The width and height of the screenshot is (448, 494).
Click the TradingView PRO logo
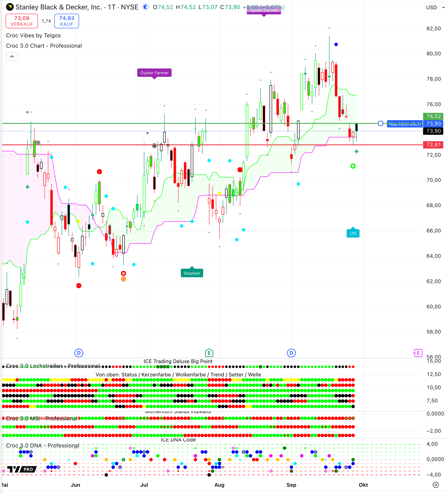pos(22,469)
